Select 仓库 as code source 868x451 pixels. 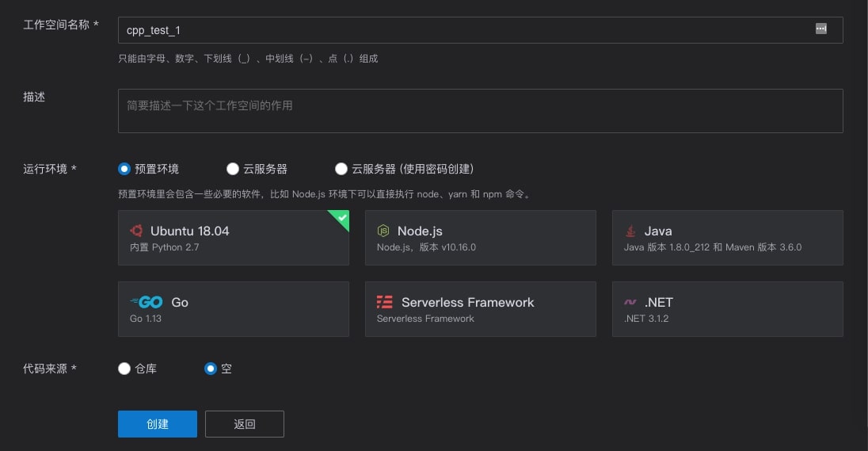124,369
